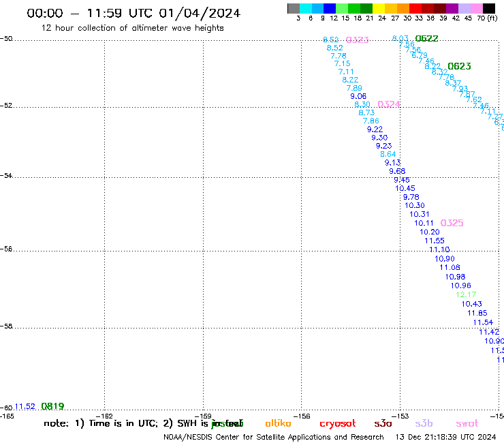Click the wave height value 9.06
This screenshot has height=443, width=504.
358,96
